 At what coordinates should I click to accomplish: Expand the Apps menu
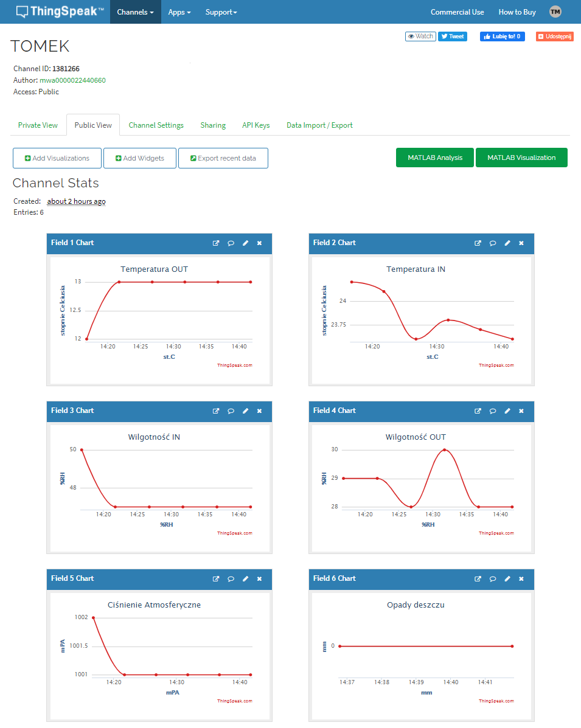[179, 12]
